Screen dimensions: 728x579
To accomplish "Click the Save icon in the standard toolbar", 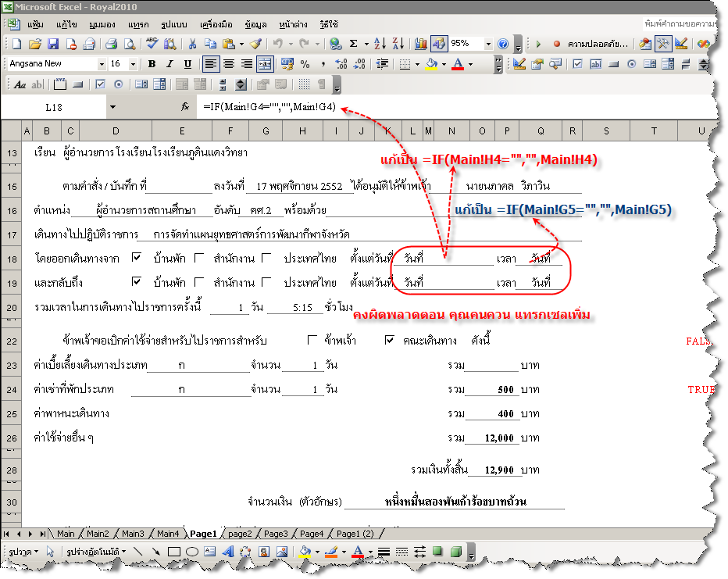I will 53,45.
